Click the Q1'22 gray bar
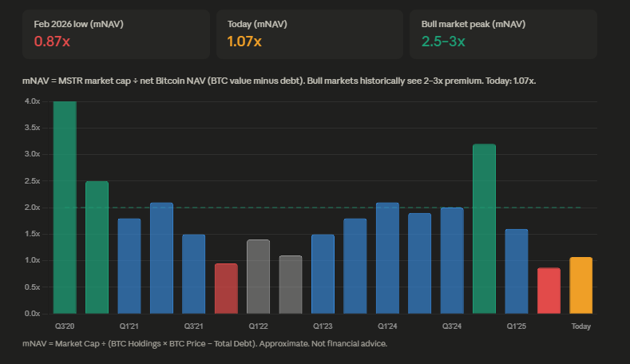This screenshot has height=364, width=630. (259, 276)
